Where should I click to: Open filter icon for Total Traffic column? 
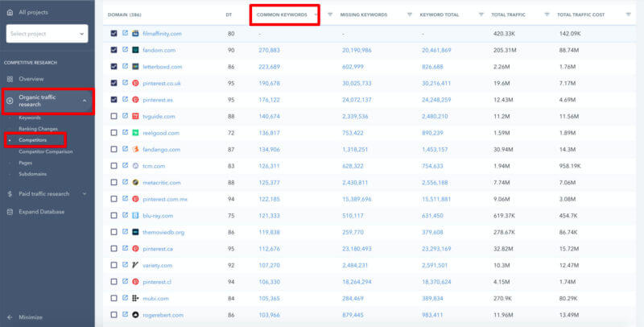(547, 14)
